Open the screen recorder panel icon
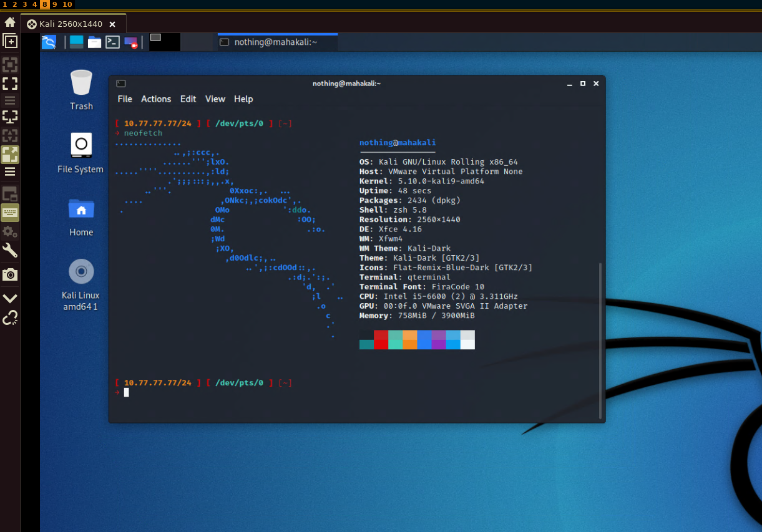762x532 pixels. [130, 42]
